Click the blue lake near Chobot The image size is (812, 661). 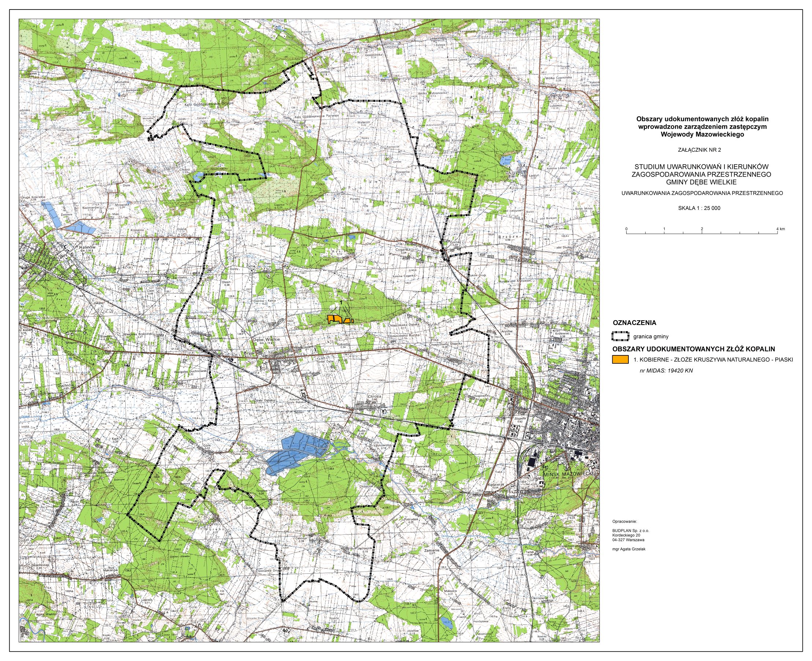coord(197,177)
